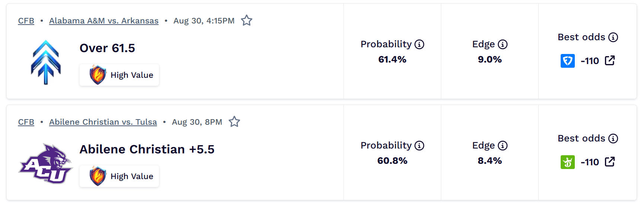The height and width of the screenshot is (204, 644).
Task: Click the CFB link in the second card
Action: 26,122
